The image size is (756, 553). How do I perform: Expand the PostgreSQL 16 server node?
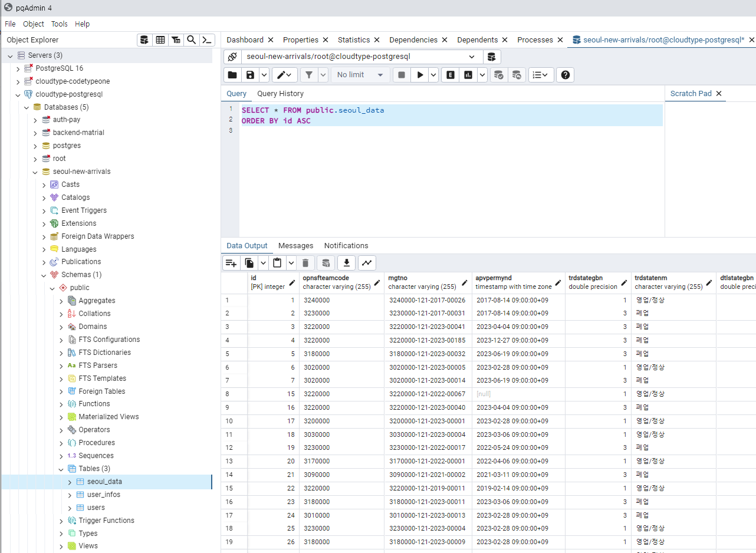point(18,68)
